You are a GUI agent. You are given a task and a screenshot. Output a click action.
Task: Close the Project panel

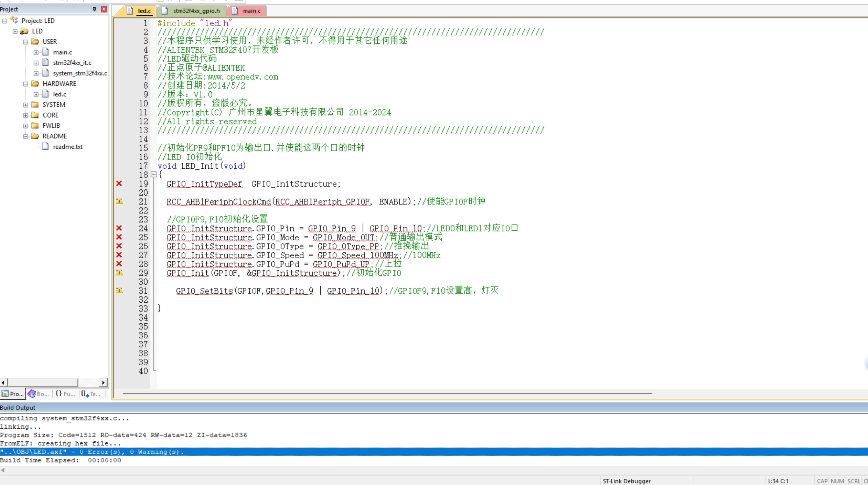click(x=104, y=9)
